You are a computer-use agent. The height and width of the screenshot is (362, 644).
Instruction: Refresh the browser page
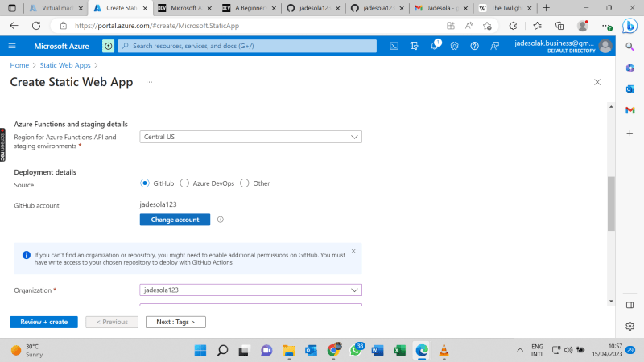point(36,26)
